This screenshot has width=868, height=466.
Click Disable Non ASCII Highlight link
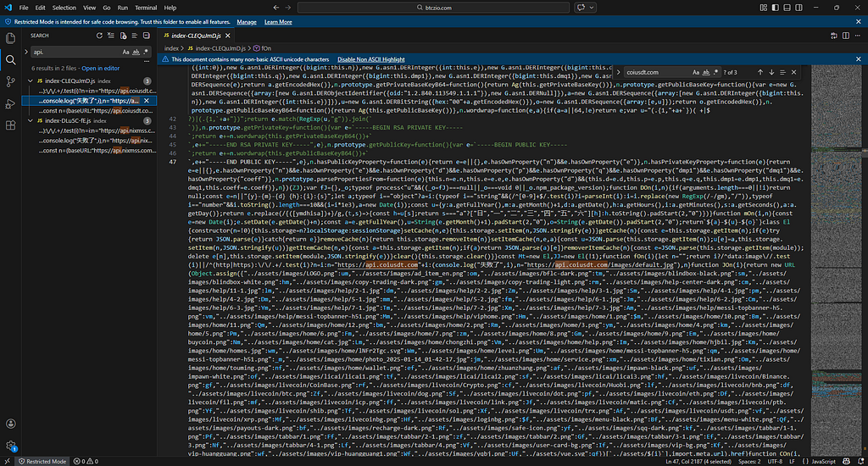371,59
